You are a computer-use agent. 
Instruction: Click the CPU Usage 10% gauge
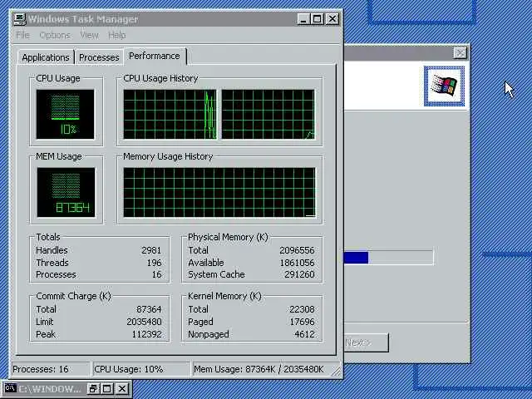65,114
